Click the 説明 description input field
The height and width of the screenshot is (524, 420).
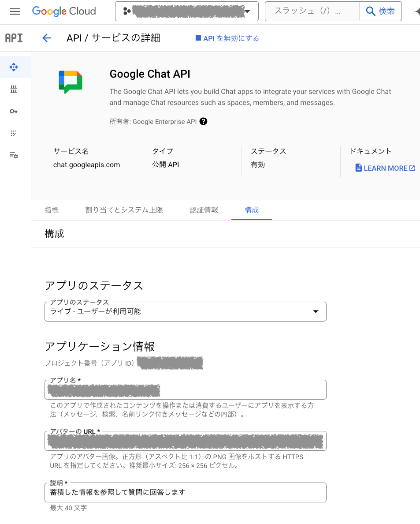tap(185, 492)
